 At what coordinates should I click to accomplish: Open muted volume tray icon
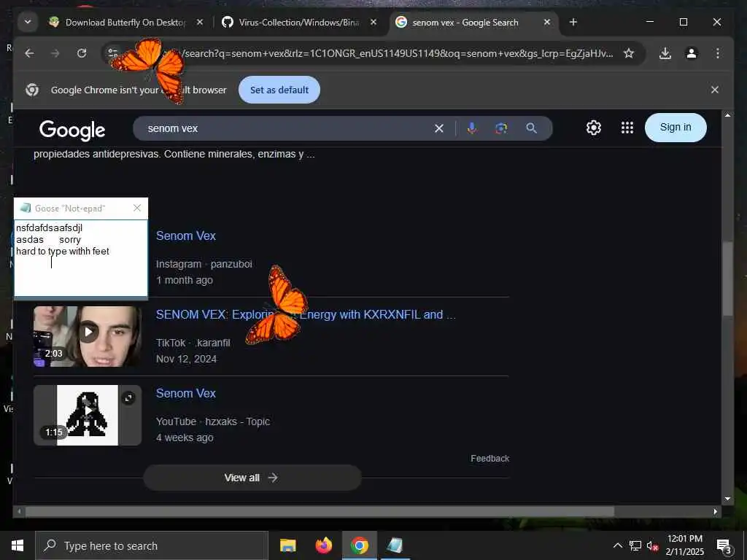pyautogui.click(x=652, y=545)
